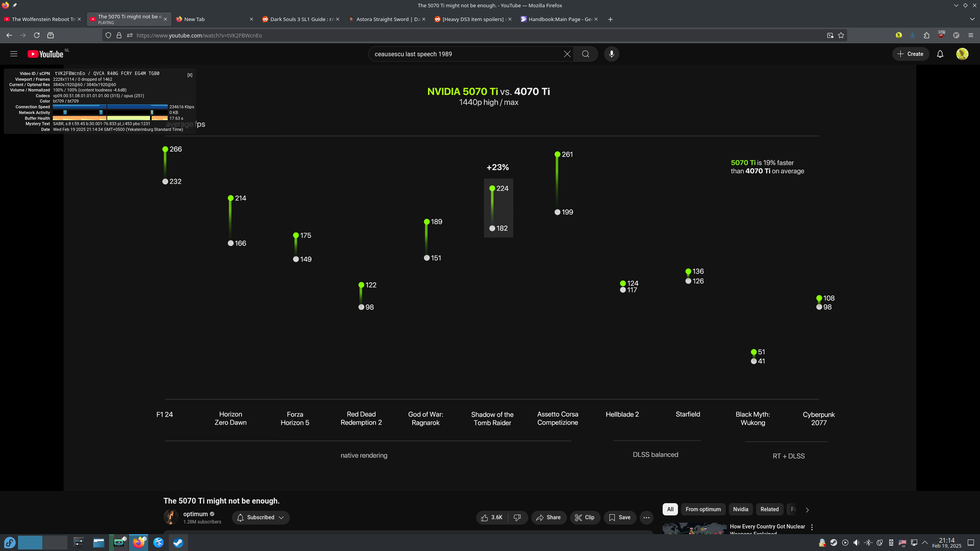Open file manager from taskbar

99,543
